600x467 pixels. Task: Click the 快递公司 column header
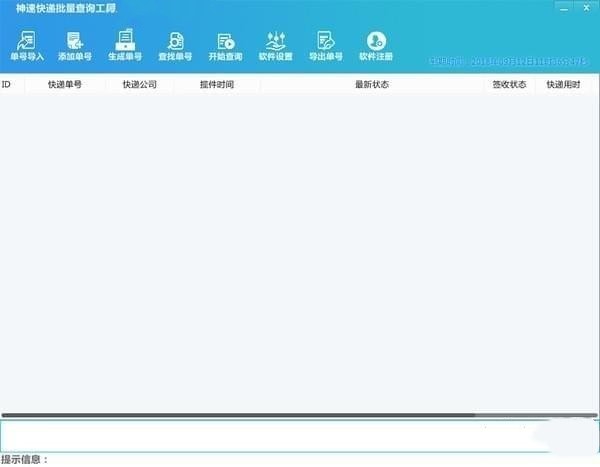click(x=139, y=85)
